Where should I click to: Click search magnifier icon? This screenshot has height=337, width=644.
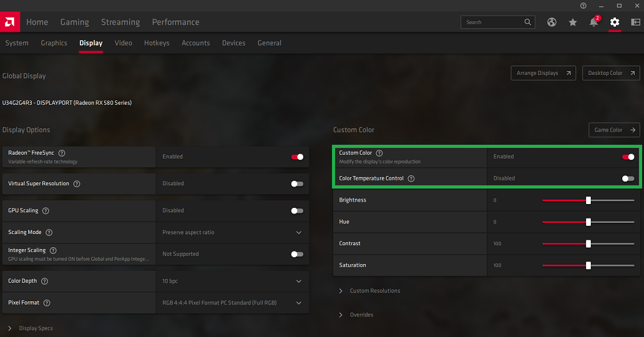(x=528, y=22)
